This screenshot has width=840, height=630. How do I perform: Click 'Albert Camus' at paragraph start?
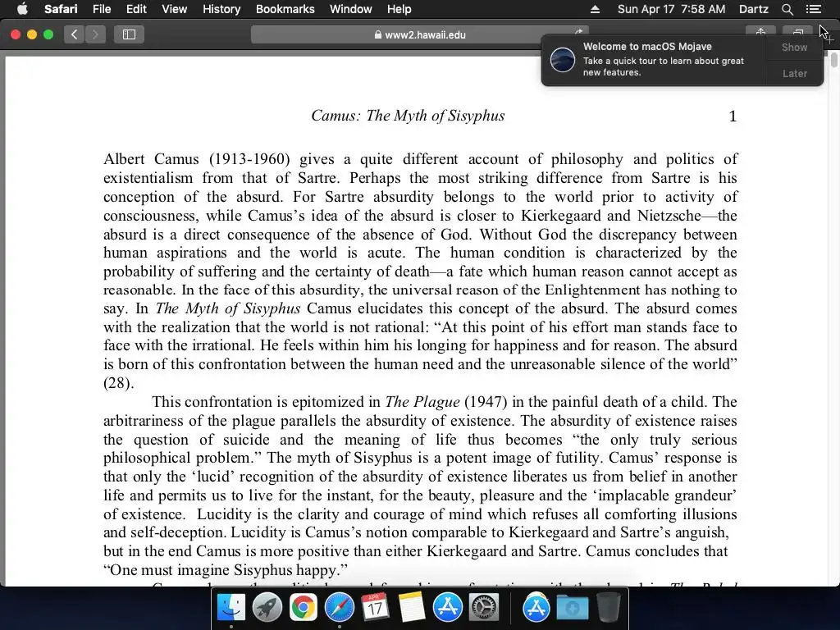[151, 159]
